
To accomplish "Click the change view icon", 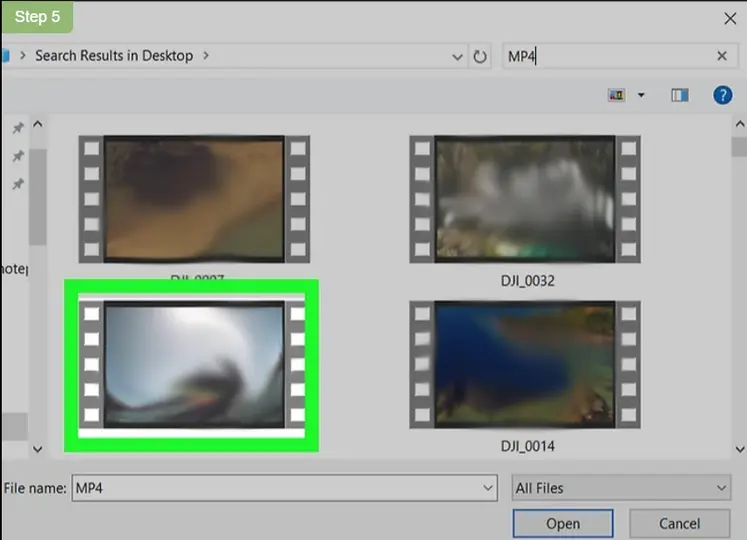I will click(x=617, y=95).
